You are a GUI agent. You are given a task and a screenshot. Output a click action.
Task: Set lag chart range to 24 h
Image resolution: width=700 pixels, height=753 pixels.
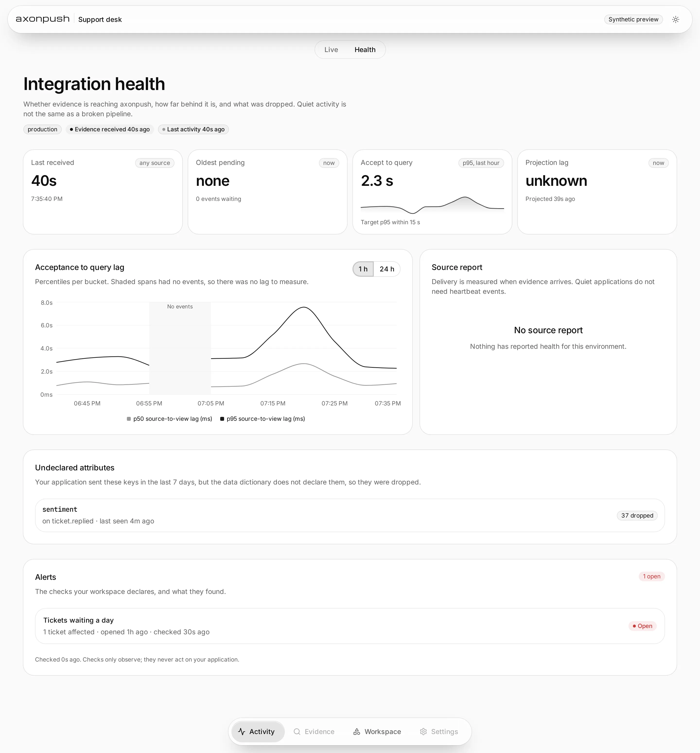[x=387, y=269]
